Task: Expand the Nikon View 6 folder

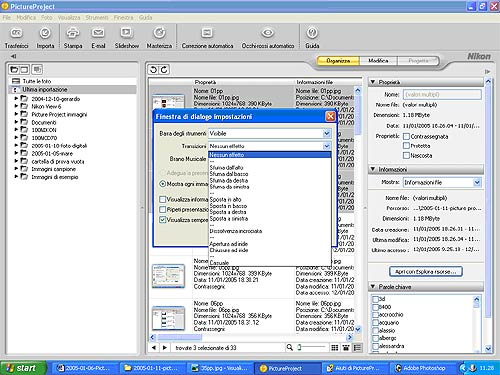Action: coord(16,106)
